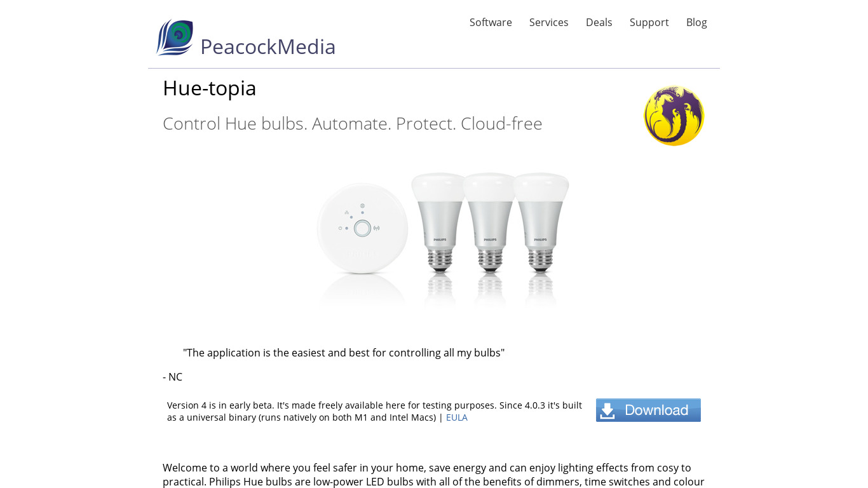Open the Services menu
Image resolution: width=868 pixels, height=488 pixels.
pyautogui.click(x=549, y=22)
